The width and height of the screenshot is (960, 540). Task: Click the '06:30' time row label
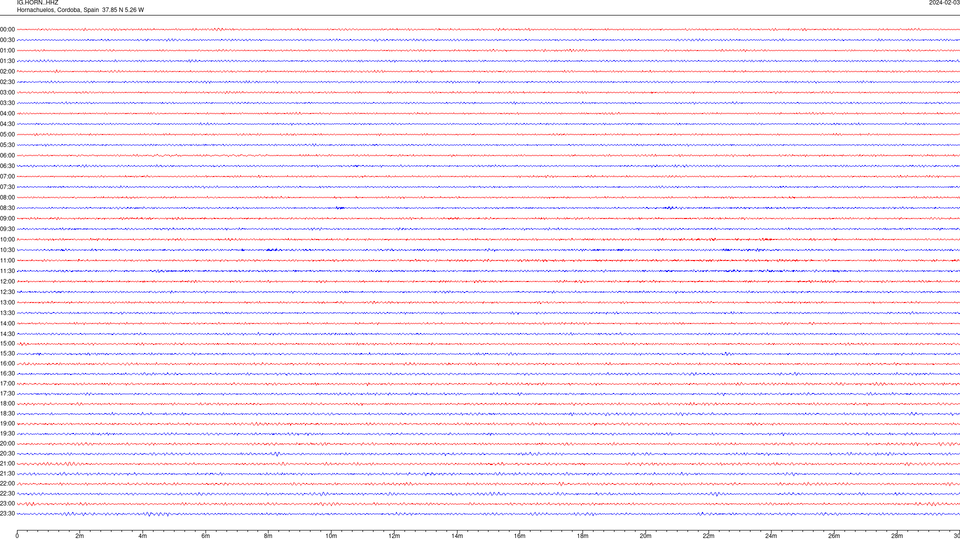pyautogui.click(x=7, y=166)
